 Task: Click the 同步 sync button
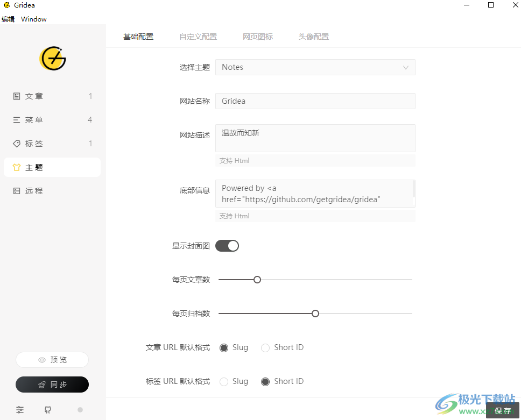[x=52, y=385]
